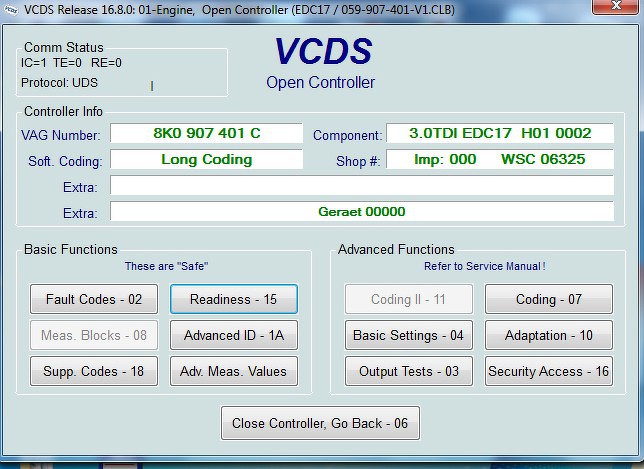Click the Shop # field WSC 06325
The width and height of the screenshot is (644, 469).
pos(500,159)
